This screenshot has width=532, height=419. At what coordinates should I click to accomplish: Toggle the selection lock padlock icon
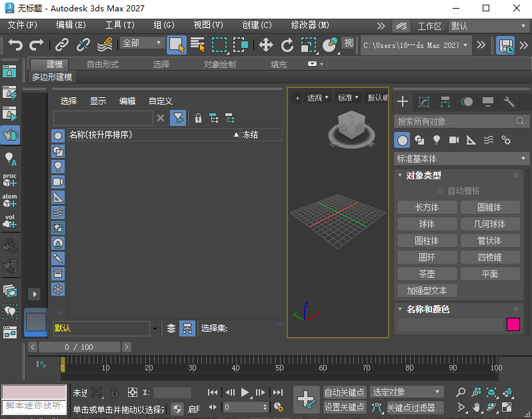pos(114,392)
